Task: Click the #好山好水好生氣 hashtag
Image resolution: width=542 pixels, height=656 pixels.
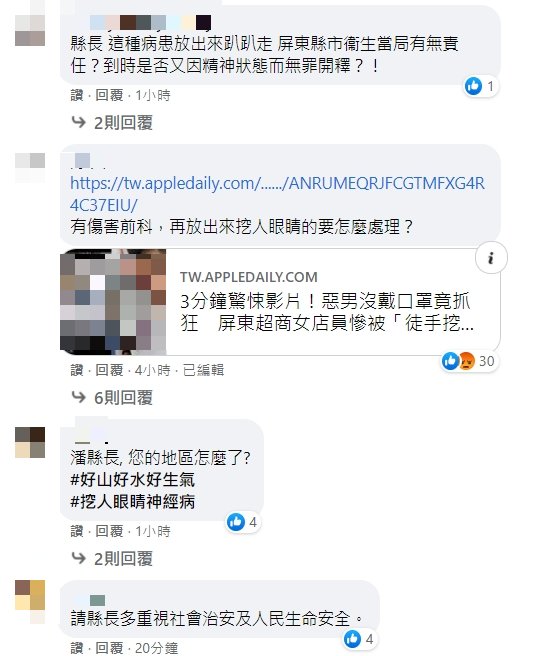Action: coord(133,479)
